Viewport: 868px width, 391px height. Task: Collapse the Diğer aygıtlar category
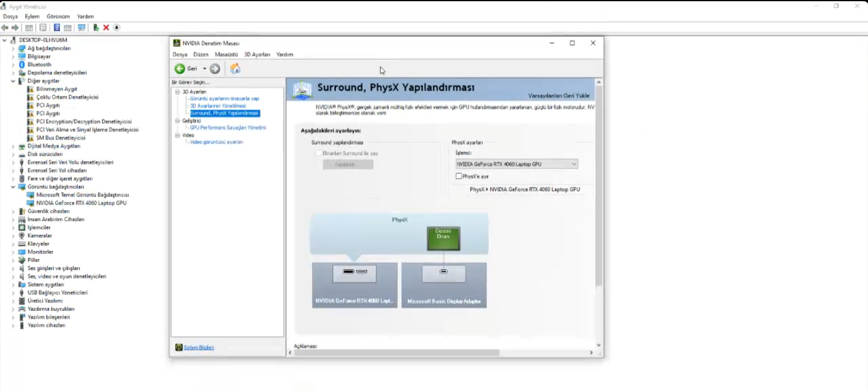tap(13, 81)
